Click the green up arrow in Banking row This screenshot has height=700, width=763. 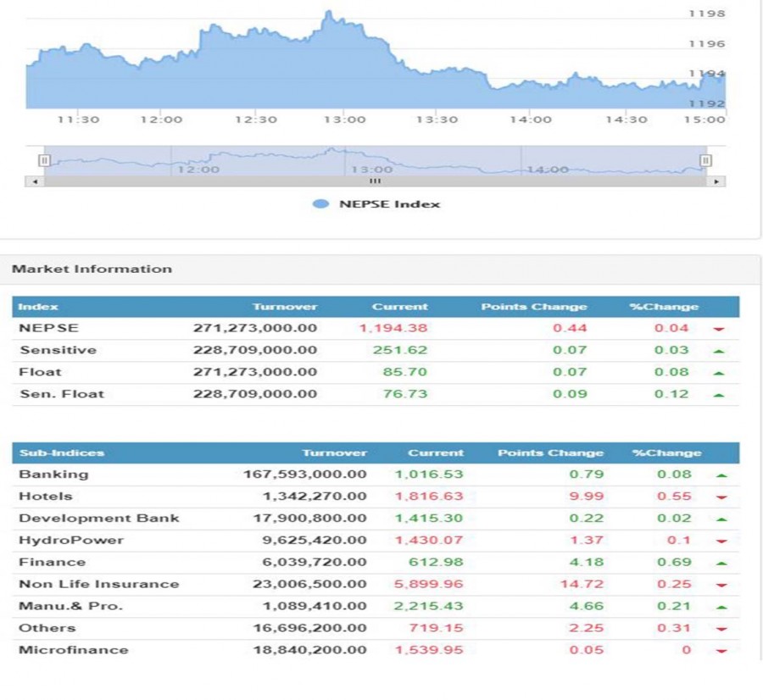coord(721,475)
